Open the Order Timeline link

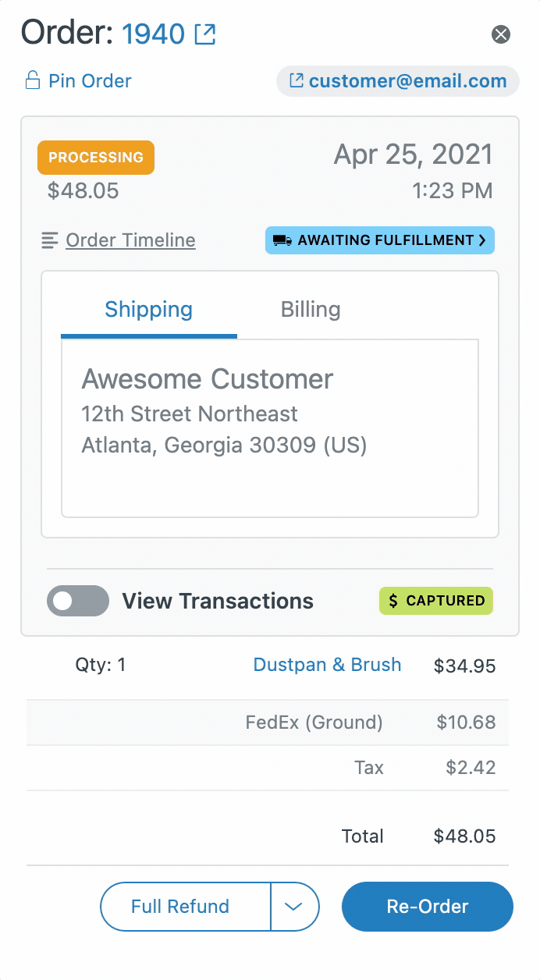tap(130, 240)
